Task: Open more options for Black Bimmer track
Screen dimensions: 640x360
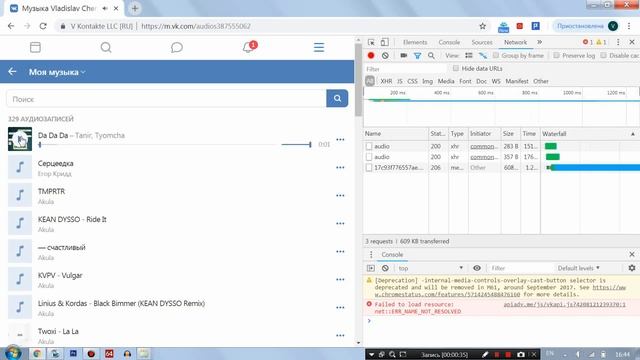Action: click(340, 307)
